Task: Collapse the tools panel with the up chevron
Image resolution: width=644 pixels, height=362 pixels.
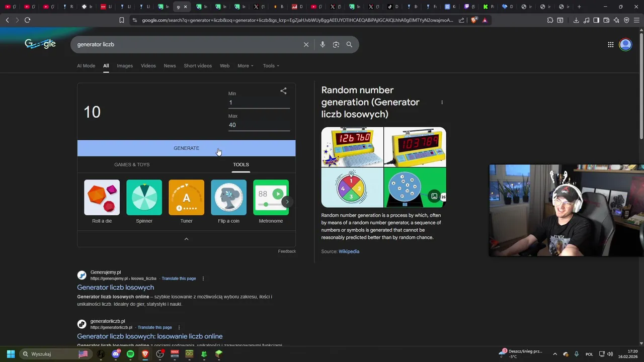Action: tap(186, 239)
